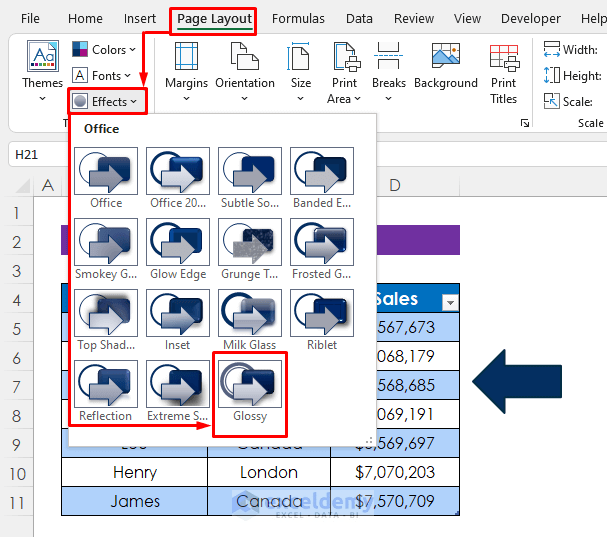Select row 1 header
The image size is (607, 537).
point(16,213)
